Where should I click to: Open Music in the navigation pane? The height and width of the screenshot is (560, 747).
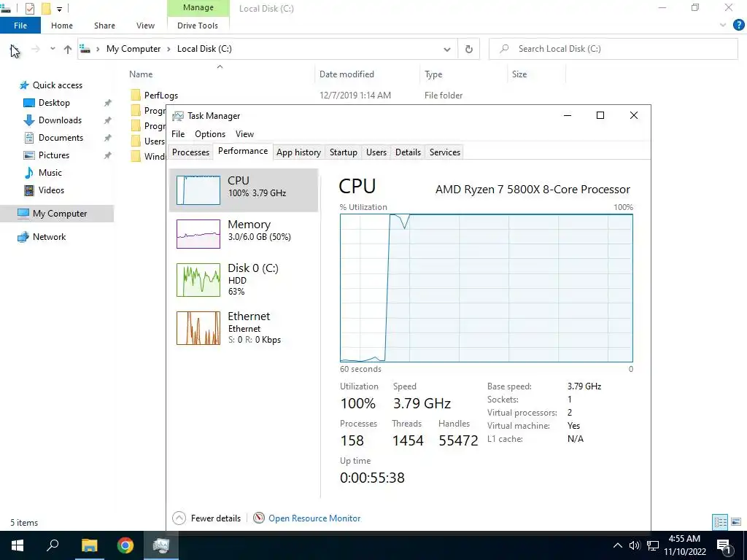pyautogui.click(x=50, y=173)
